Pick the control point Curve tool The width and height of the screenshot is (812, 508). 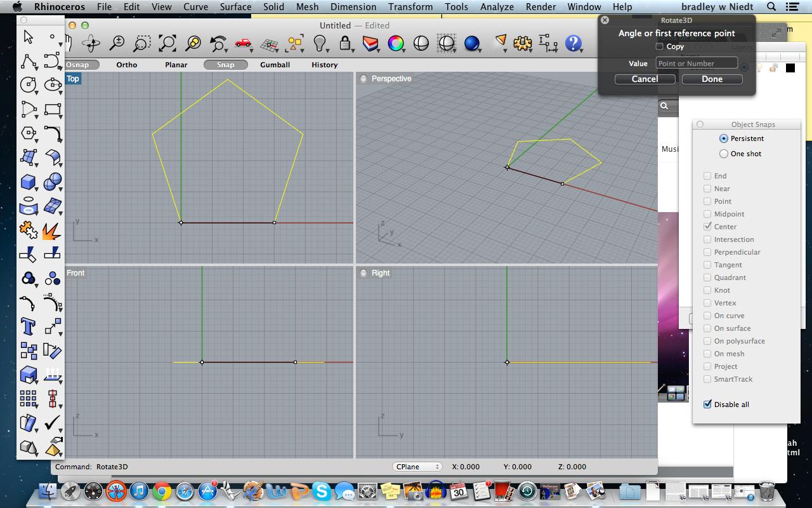(52, 61)
